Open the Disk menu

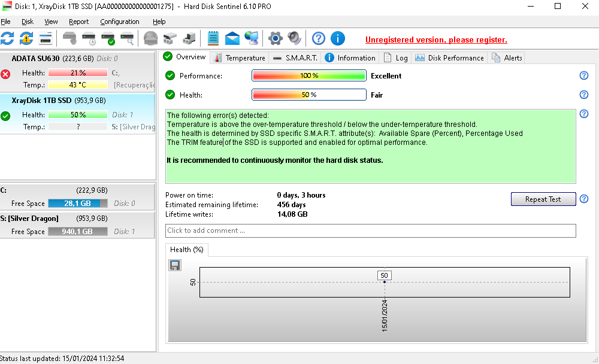[28, 22]
